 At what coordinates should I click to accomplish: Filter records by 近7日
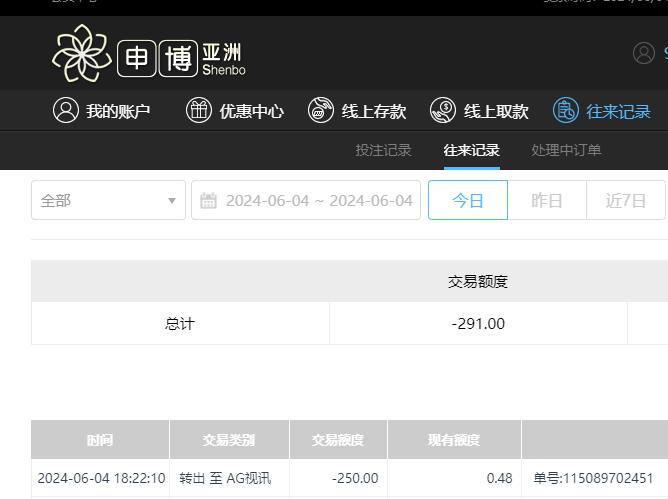(x=626, y=200)
